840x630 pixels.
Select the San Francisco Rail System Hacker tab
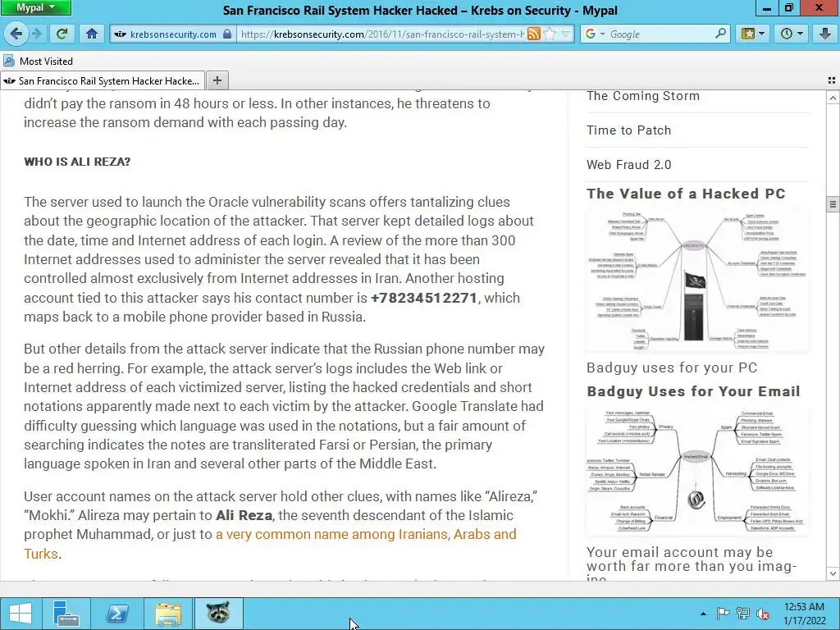click(x=103, y=81)
